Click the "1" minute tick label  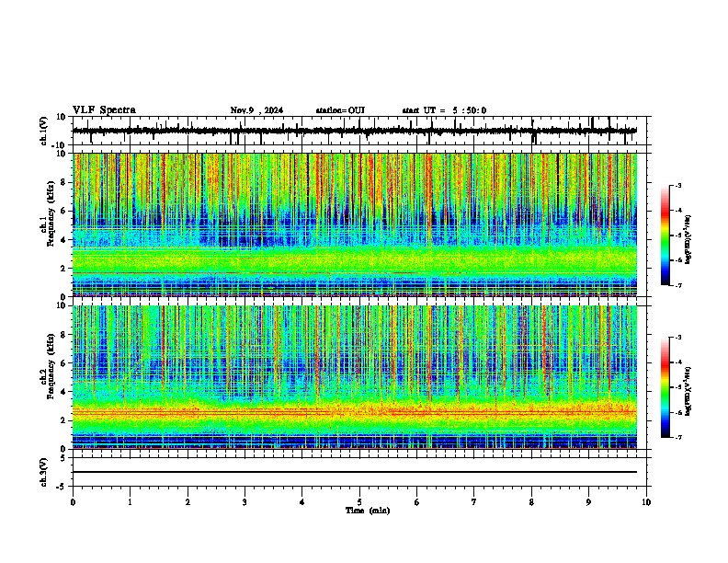point(131,502)
